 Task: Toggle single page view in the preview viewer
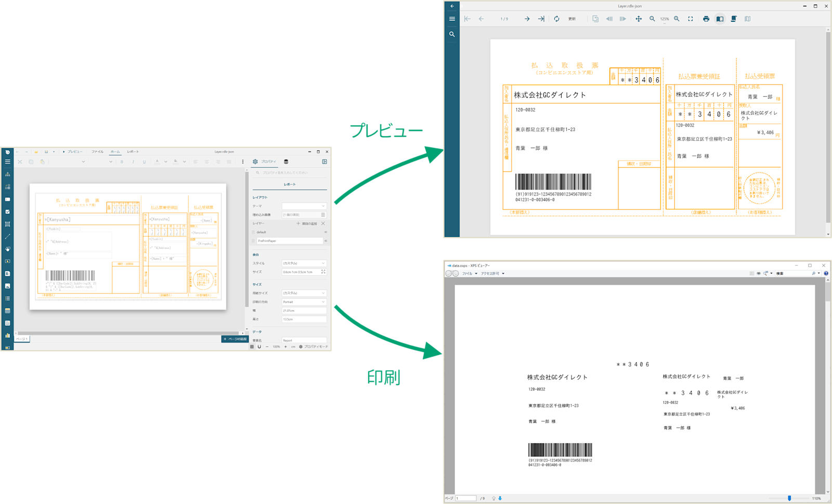(x=720, y=19)
